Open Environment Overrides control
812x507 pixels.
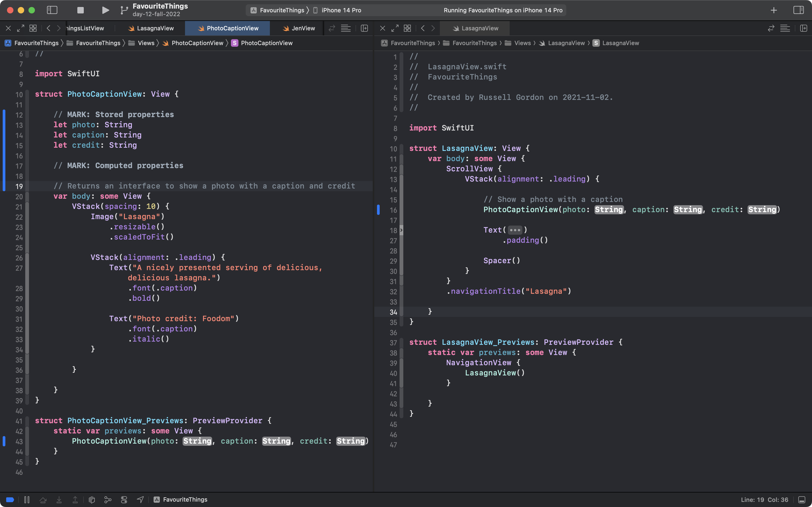click(x=124, y=500)
